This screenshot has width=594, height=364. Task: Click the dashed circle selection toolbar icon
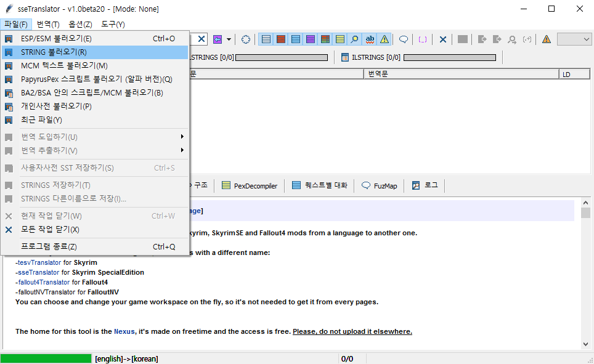click(x=245, y=39)
